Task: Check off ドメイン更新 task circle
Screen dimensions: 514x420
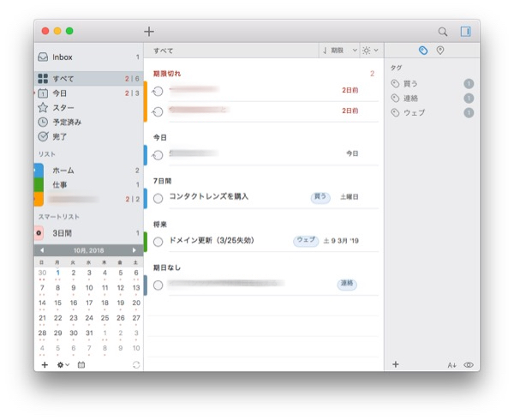Action: click(x=158, y=242)
